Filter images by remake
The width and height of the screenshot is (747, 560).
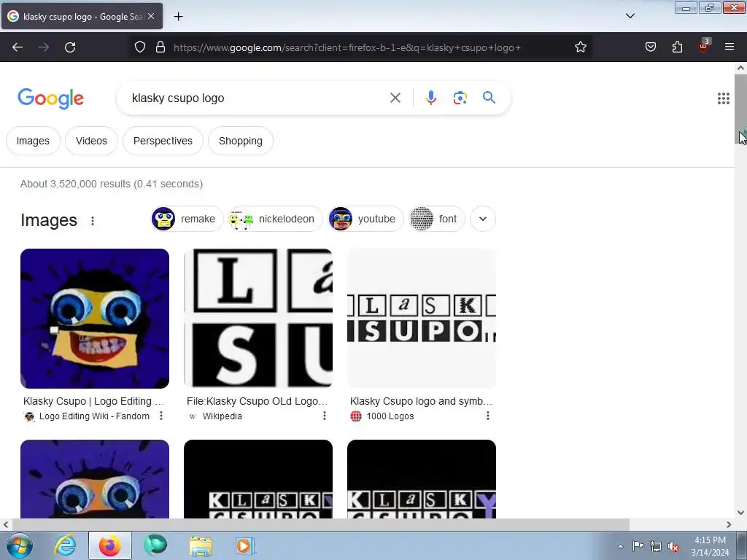click(187, 219)
